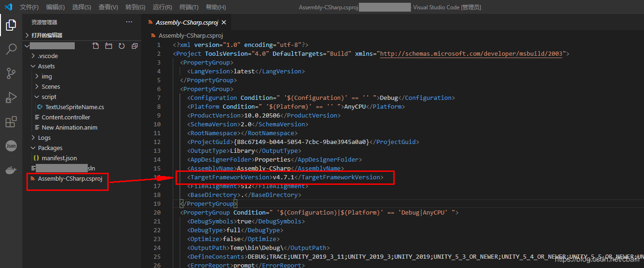
Task: Open the Source Control view
Action: click(x=11, y=73)
